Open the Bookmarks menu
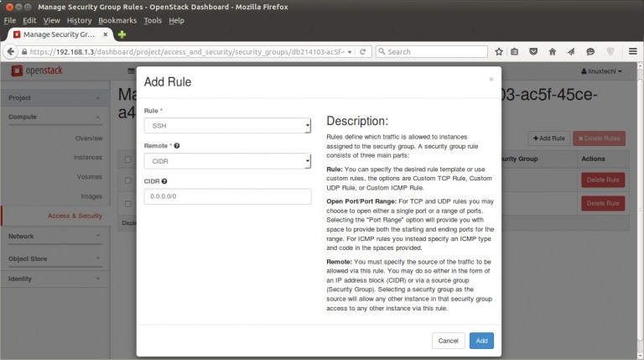The width and height of the screenshot is (644, 360). click(117, 20)
